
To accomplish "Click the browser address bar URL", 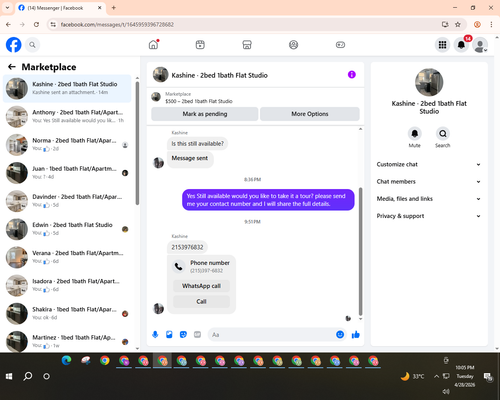I will [117, 24].
